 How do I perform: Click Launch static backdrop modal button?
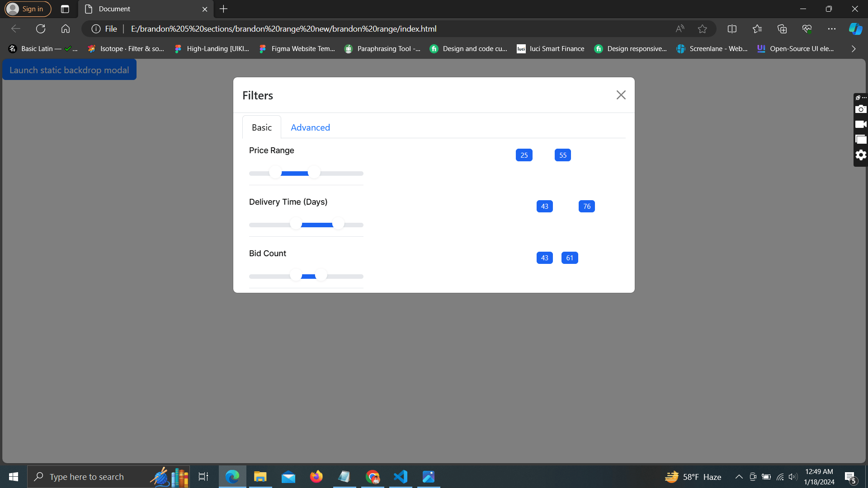pyautogui.click(x=69, y=70)
